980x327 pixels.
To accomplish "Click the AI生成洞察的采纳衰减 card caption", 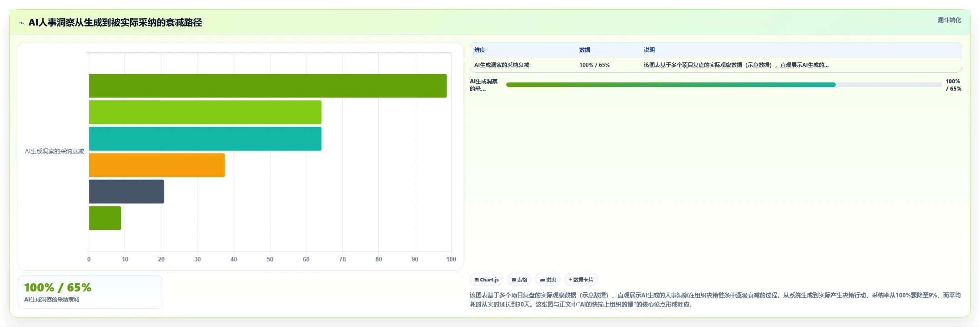I will (52, 300).
